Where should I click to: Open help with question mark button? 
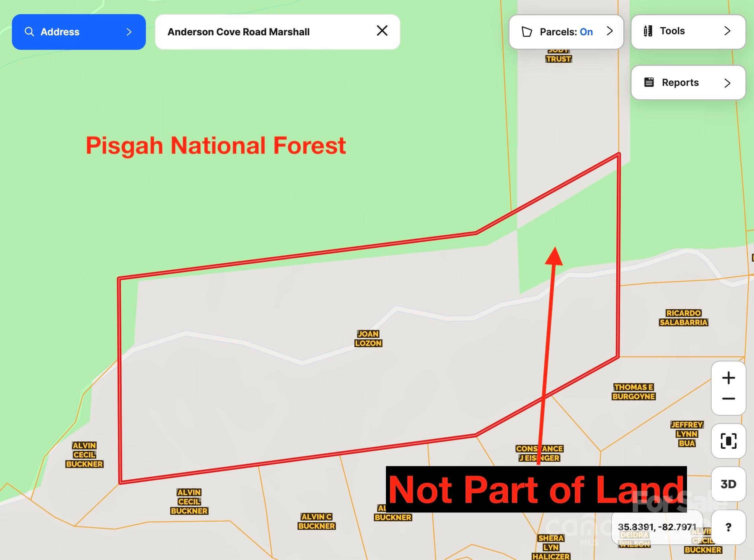pos(728,527)
